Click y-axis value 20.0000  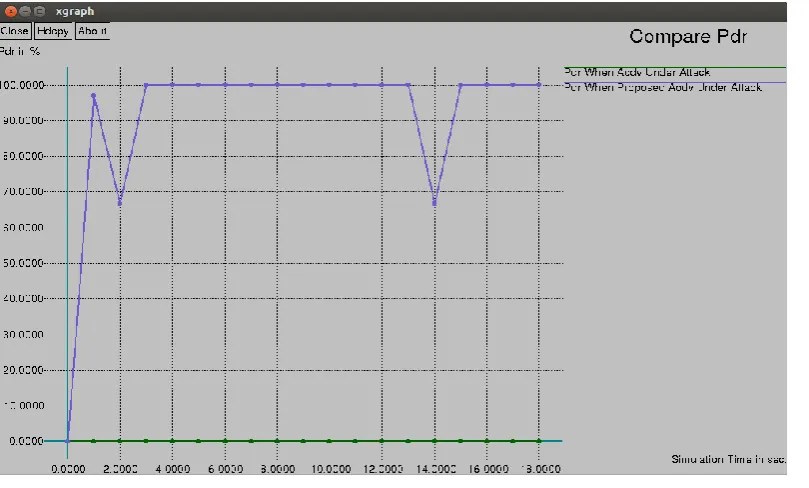click(x=23, y=370)
